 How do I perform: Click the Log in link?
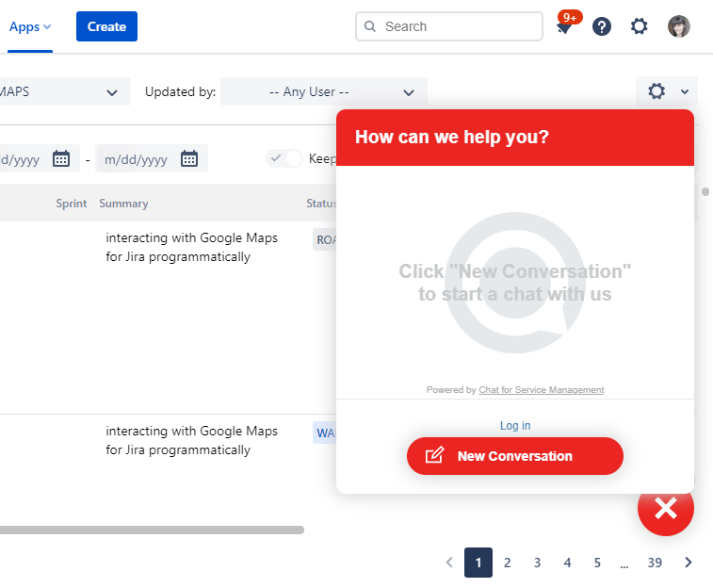[515, 426]
